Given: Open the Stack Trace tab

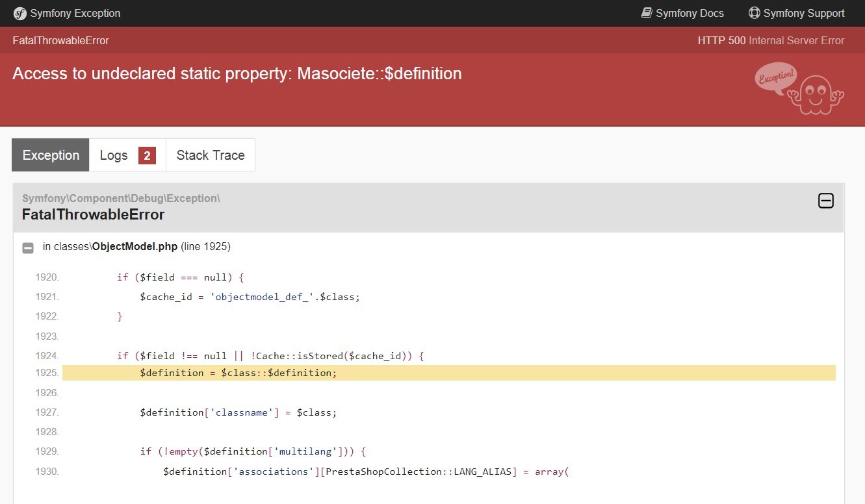Looking at the screenshot, I should 211,155.
